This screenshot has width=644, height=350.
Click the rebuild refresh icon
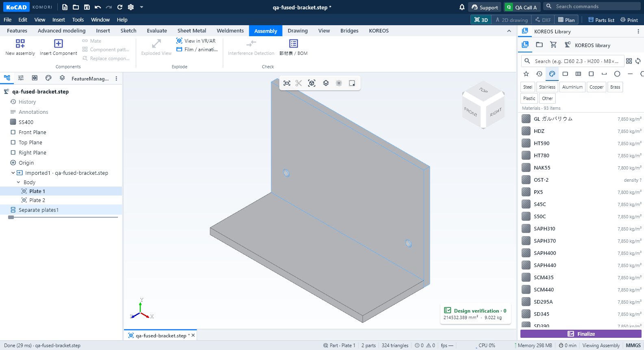[x=120, y=7]
